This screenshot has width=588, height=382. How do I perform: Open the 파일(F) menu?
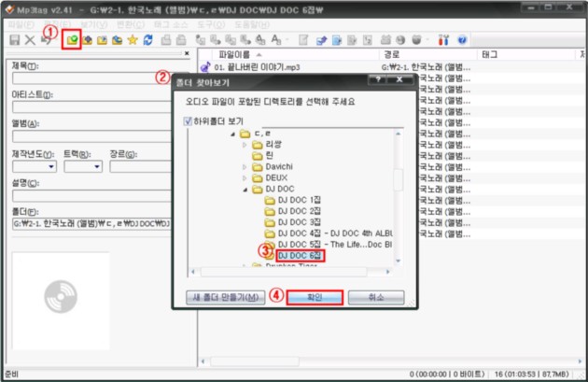point(21,24)
